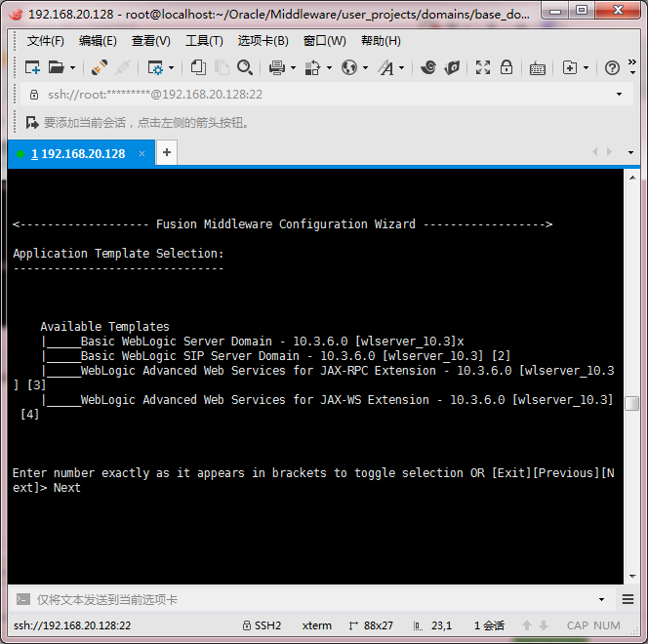Viewport: 648px width, 644px height.
Task: Click the add current session arrow icon
Action: click(32, 123)
